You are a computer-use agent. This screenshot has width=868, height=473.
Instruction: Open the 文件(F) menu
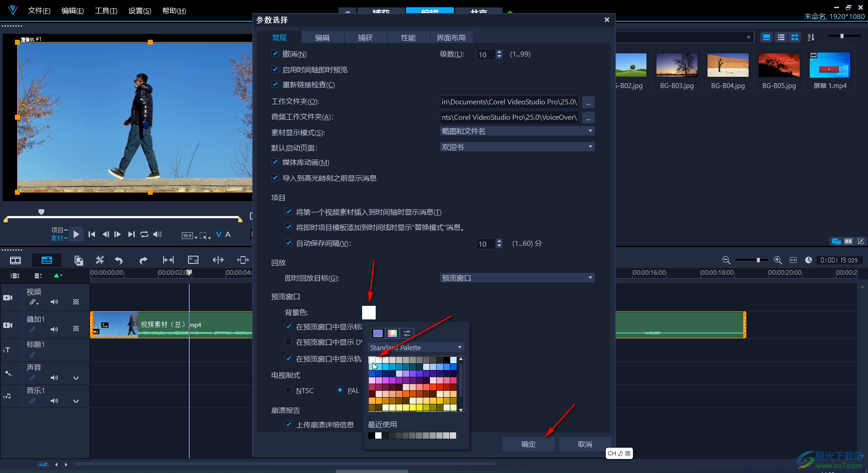[x=39, y=10]
